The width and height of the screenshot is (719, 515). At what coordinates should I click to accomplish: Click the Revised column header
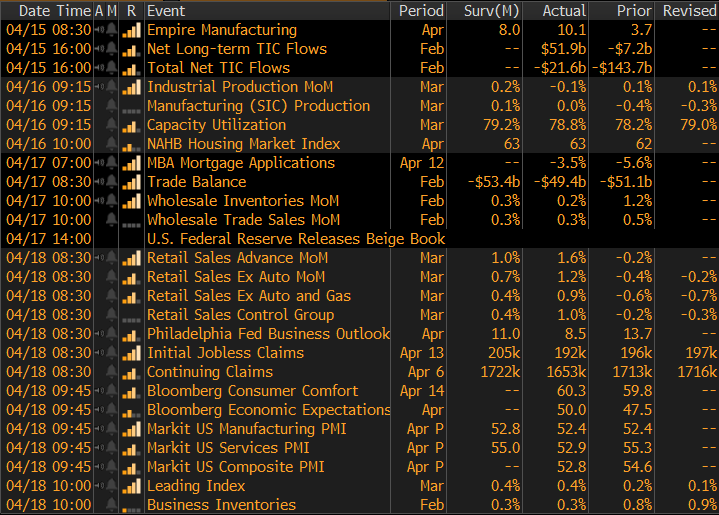tap(689, 10)
